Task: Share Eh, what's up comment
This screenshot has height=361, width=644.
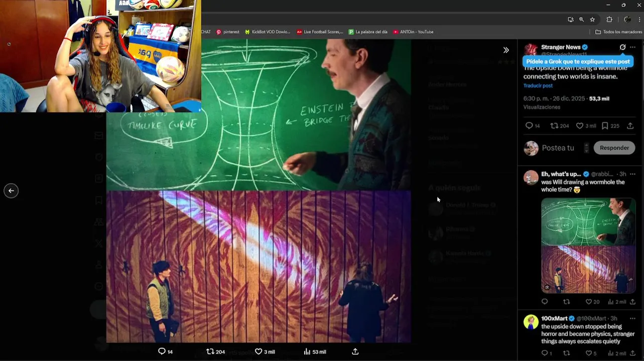Action: point(632,301)
